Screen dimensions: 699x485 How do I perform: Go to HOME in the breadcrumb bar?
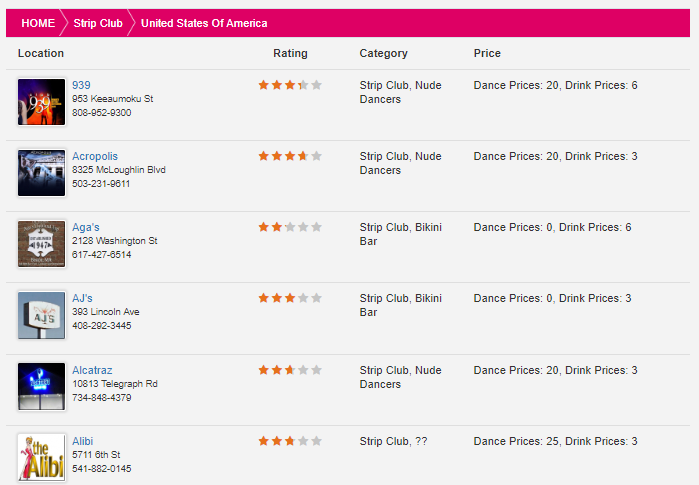(38, 23)
